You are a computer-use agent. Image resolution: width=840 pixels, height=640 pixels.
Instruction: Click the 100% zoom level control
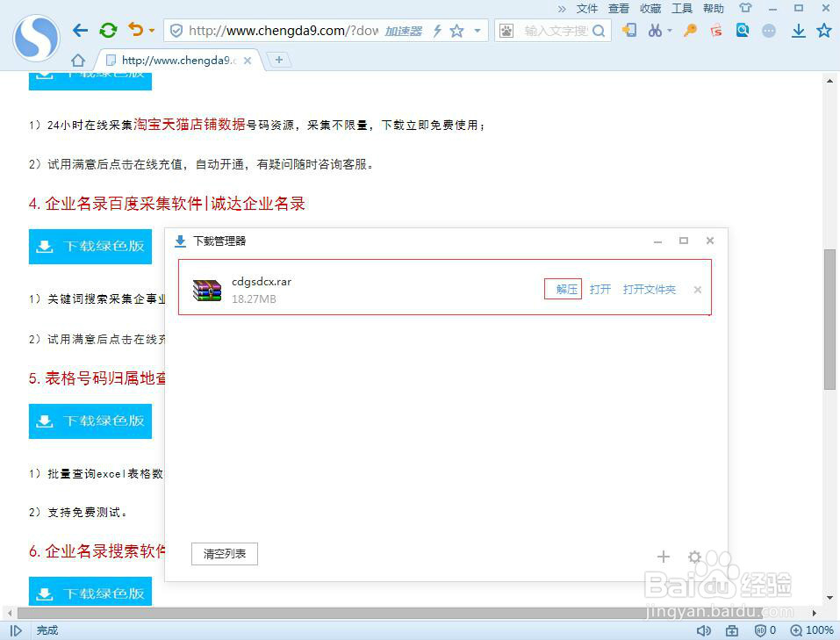(812, 630)
